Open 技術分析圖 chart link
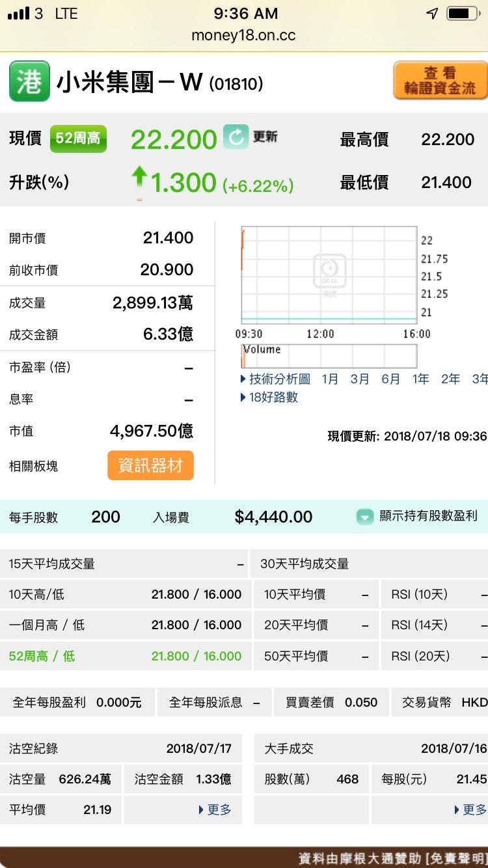 tap(276, 379)
